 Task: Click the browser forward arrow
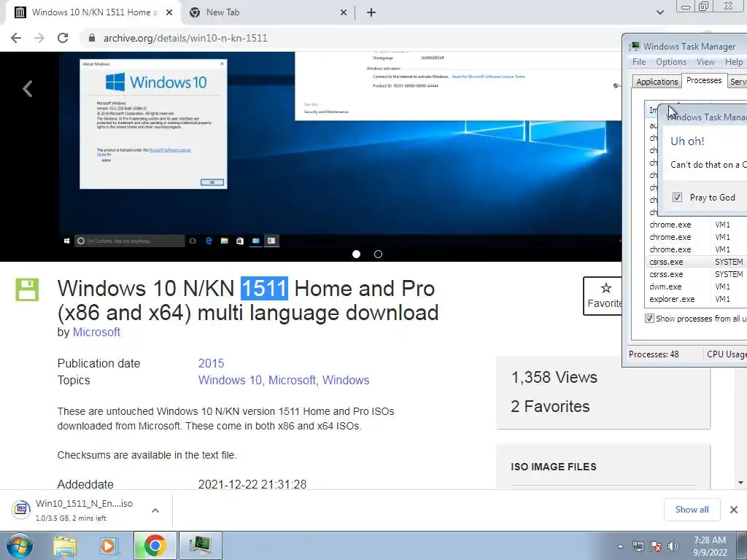tap(39, 38)
